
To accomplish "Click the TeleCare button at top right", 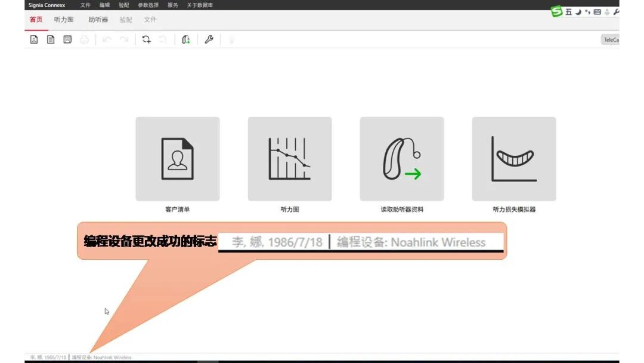I will pos(613,39).
